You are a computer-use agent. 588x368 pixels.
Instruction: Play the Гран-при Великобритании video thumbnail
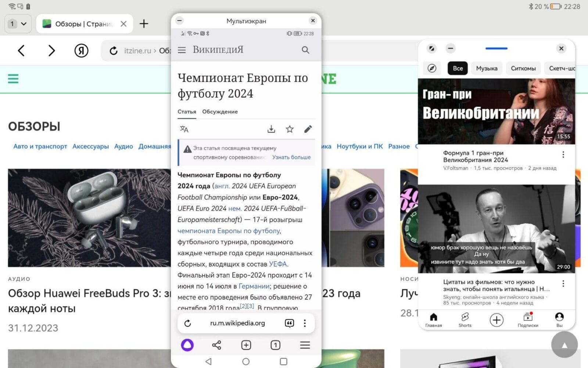pyautogui.click(x=496, y=111)
